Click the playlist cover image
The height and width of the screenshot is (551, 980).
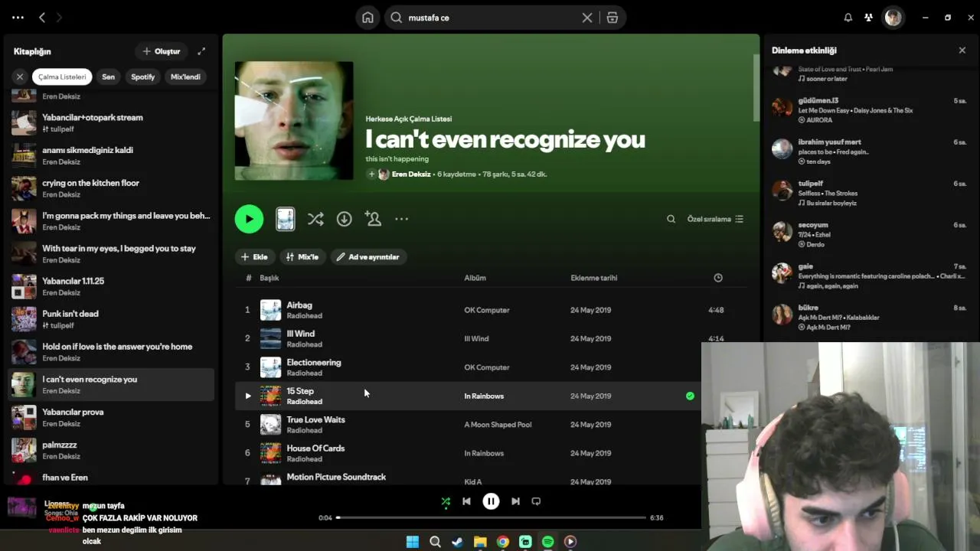(294, 121)
